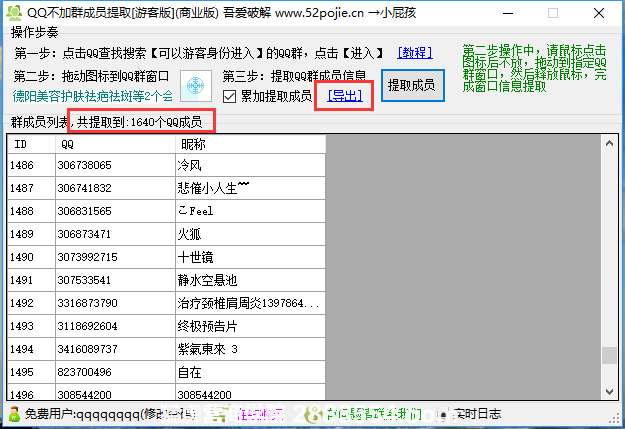Click the log icon beside 实时日志
625x429 pixels.
coord(443,415)
